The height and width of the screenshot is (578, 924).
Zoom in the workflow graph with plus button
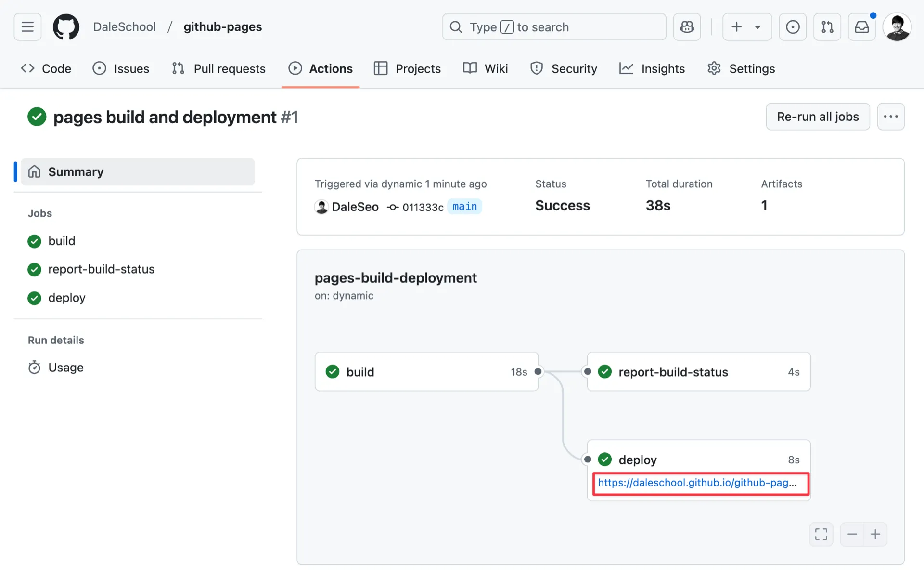(875, 534)
